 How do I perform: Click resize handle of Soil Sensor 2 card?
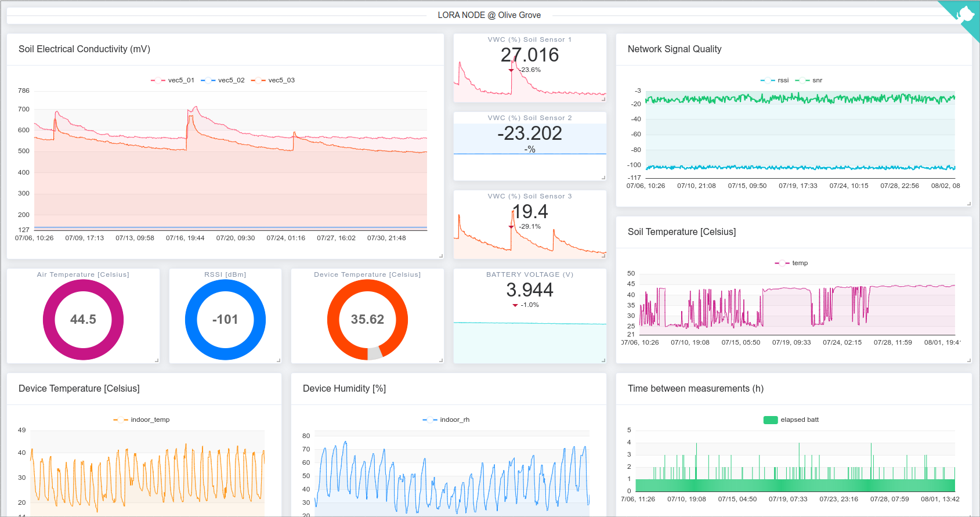603,178
